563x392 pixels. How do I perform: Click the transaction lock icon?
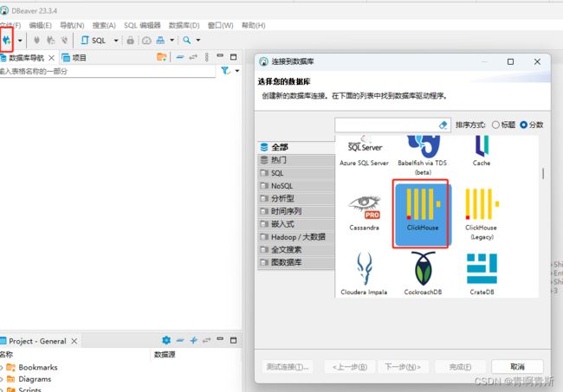click(130, 40)
